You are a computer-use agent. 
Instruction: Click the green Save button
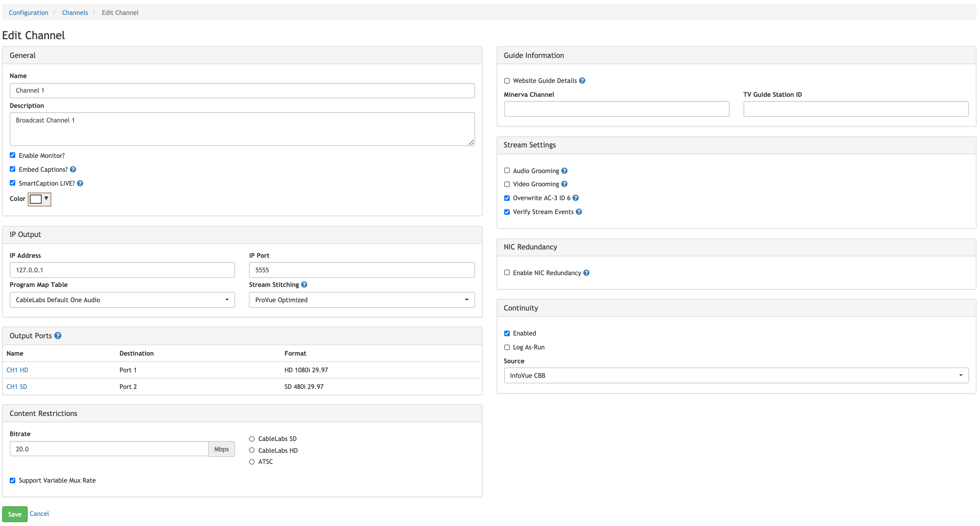pos(15,514)
